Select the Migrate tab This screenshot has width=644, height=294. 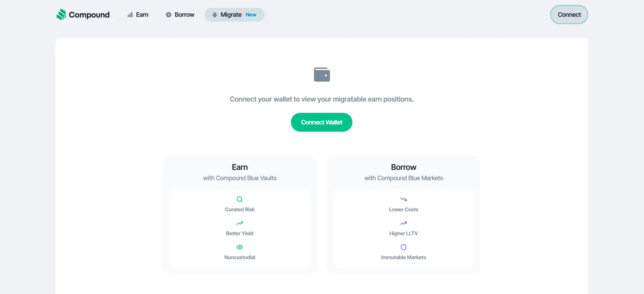pos(231,15)
